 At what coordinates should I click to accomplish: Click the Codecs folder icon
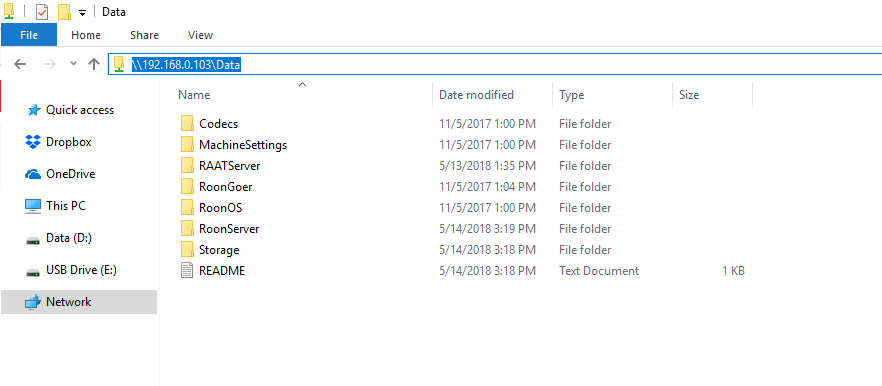pyautogui.click(x=187, y=123)
